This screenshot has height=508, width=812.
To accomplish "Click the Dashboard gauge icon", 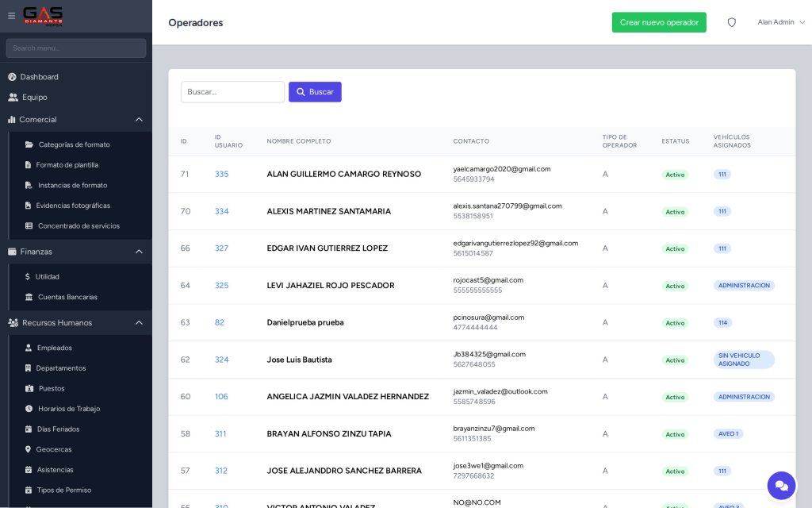I will (x=12, y=77).
